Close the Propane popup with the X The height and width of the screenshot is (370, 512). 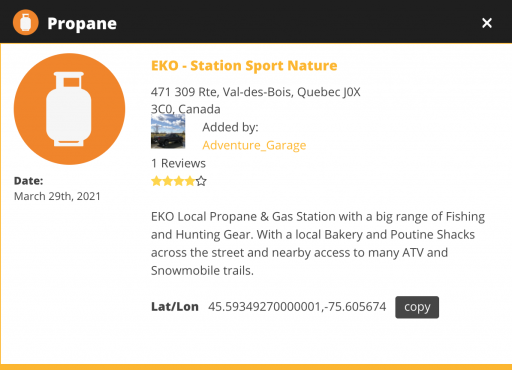click(x=487, y=23)
